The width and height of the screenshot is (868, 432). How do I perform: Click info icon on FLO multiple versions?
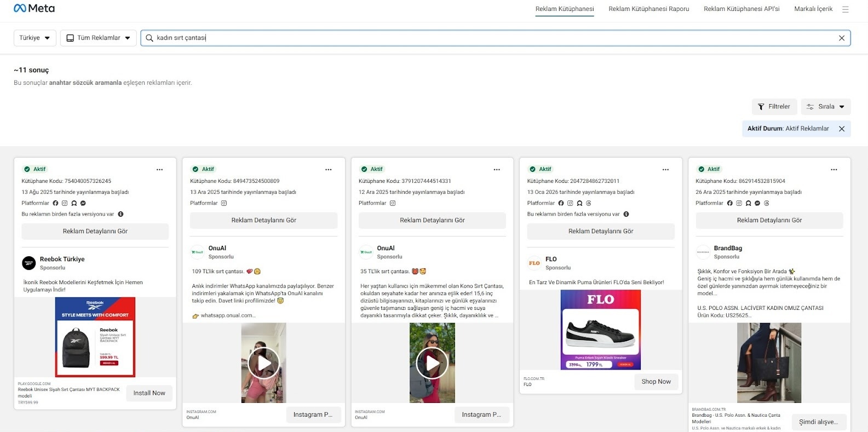(x=626, y=214)
